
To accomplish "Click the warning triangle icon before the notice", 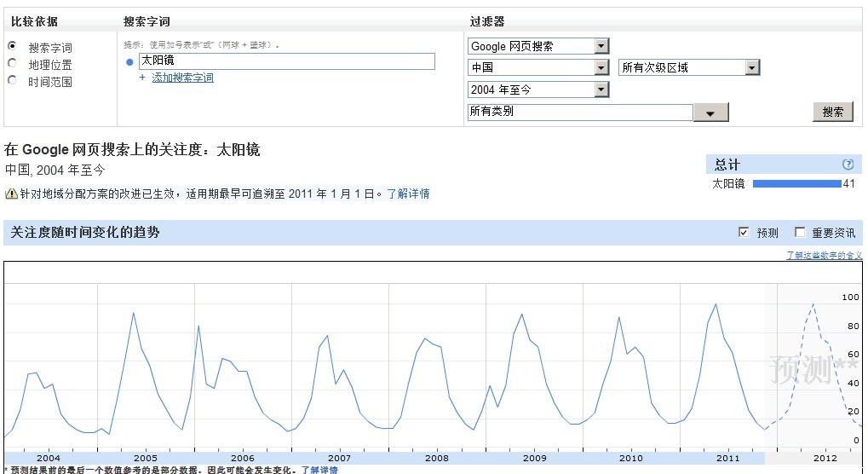I will (11, 194).
